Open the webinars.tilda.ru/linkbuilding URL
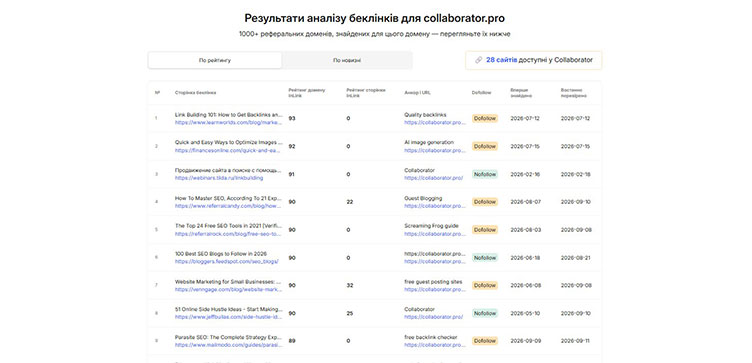 [219, 178]
